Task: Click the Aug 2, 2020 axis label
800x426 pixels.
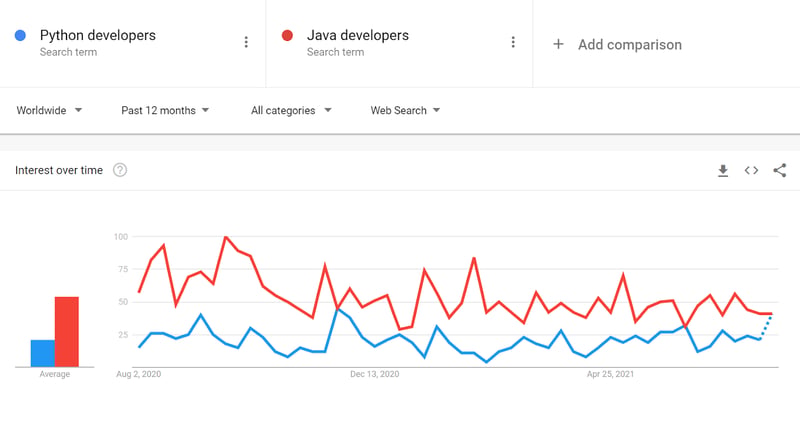Action: pos(139,374)
